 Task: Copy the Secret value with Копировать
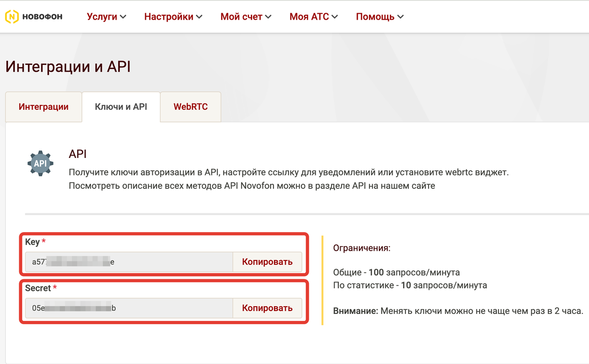[x=267, y=308]
